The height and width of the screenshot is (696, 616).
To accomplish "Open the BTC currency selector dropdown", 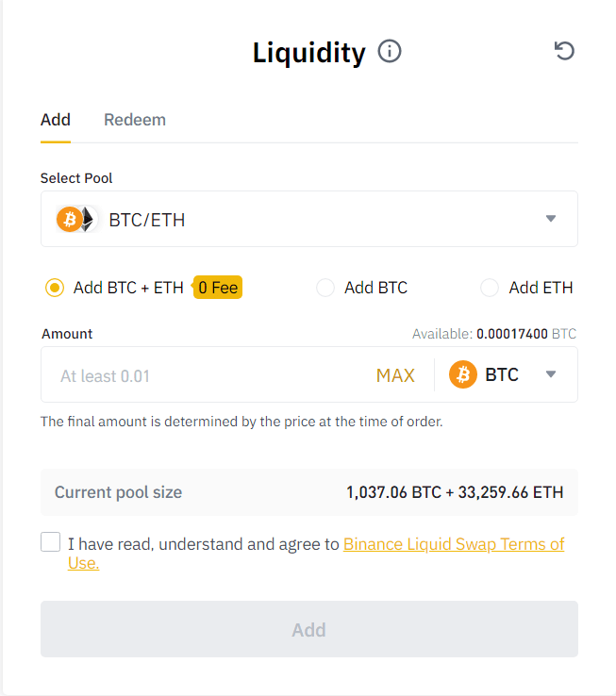I will click(x=551, y=374).
